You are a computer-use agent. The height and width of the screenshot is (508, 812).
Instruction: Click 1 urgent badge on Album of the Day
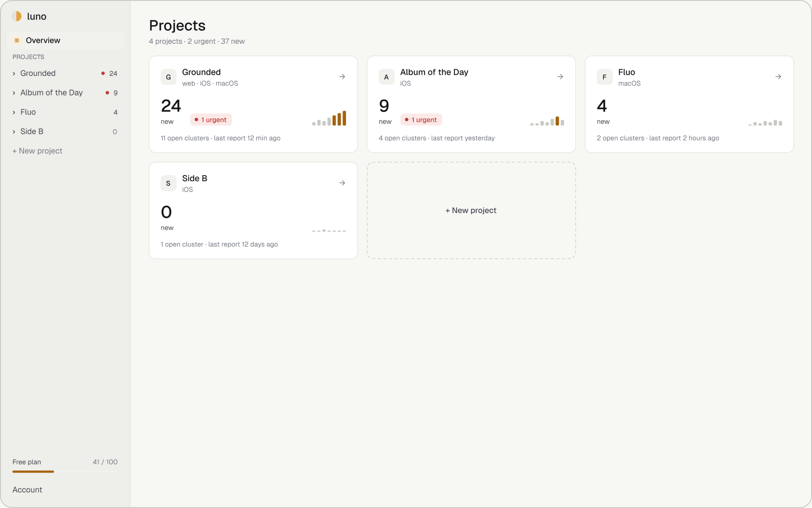tap(421, 120)
